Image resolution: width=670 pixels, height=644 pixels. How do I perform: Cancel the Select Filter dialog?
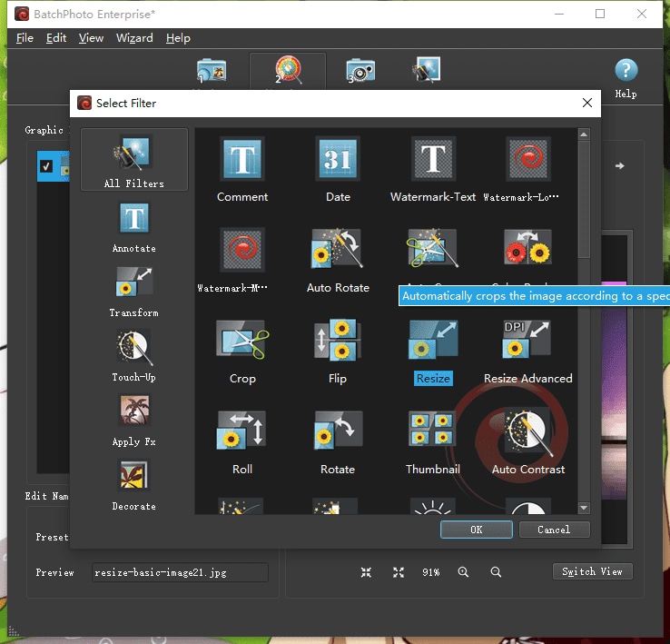(x=554, y=530)
